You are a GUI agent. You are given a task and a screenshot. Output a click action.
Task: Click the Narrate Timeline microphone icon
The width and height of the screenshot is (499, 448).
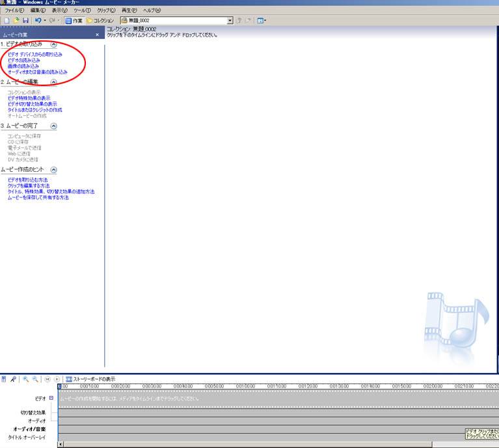coord(13,379)
